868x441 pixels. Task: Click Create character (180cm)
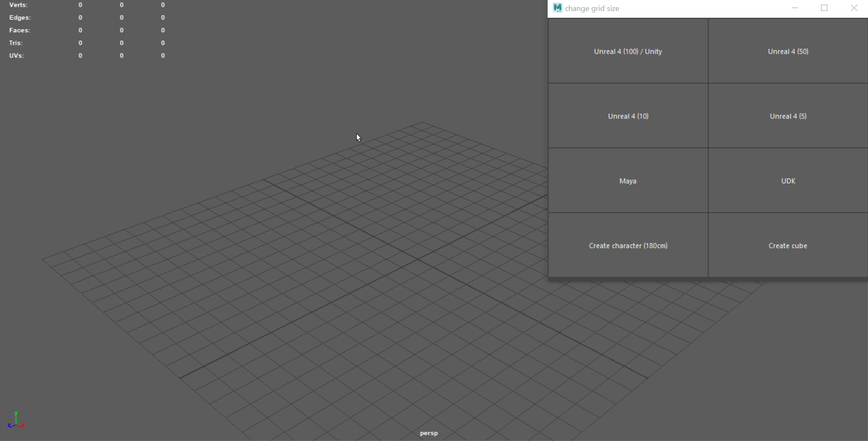pyautogui.click(x=628, y=245)
